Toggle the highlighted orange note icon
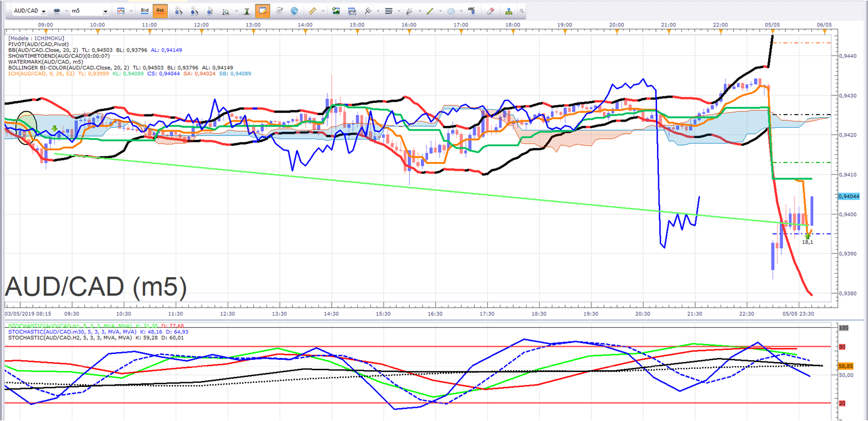Screen dimensions: 868x421 point(262,11)
